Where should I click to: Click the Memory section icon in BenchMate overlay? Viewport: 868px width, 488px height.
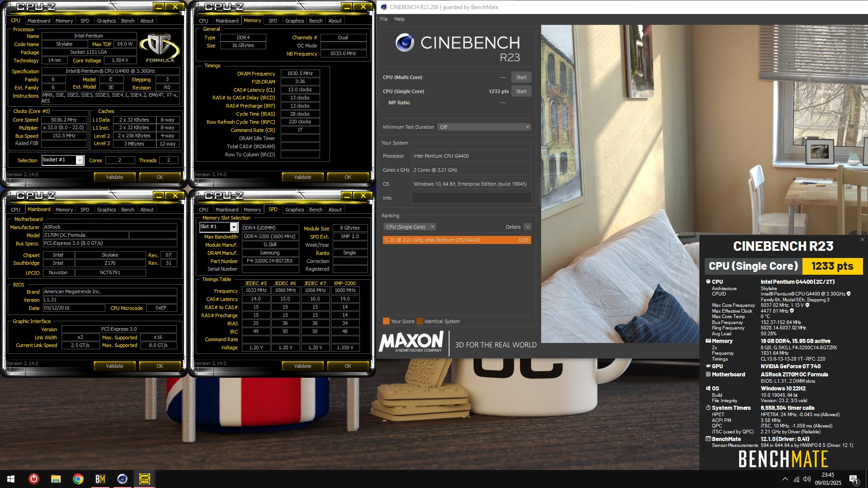pyautogui.click(x=708, y=341)
